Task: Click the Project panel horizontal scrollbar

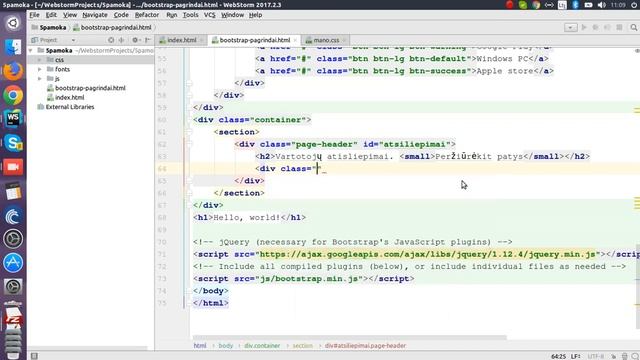Action: (88, 349)
